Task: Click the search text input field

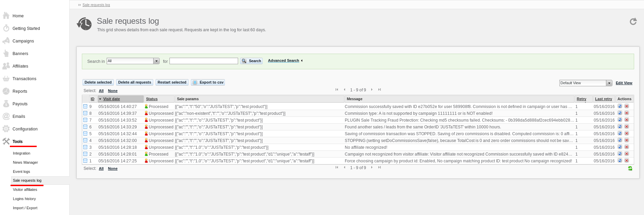Action: 204,61
